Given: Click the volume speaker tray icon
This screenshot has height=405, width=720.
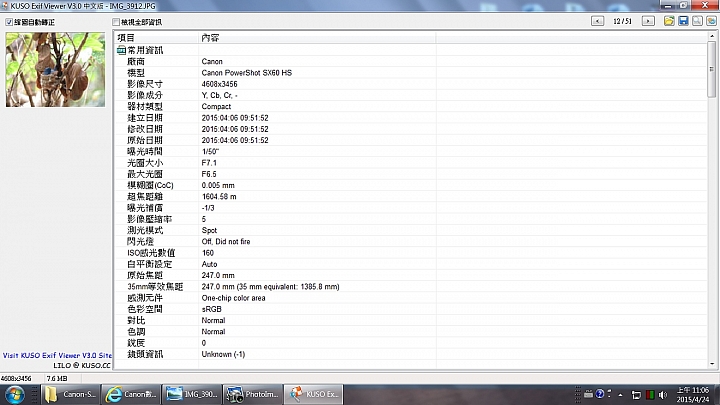Looking at the screenshot, I should coord(663,395).
